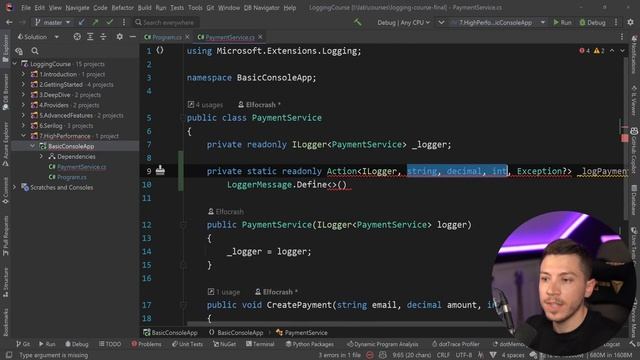The height and width of the screenshot is (360, 640).
Task: Jump to previous highlighted error arrow
Action: [612, 51]
